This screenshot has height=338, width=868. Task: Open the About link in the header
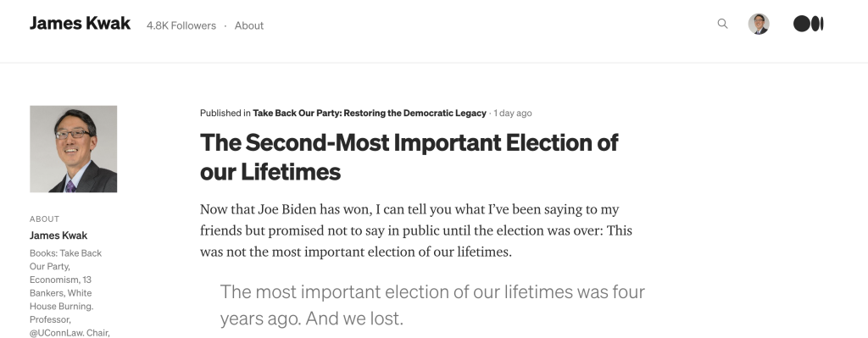point(249,25)
